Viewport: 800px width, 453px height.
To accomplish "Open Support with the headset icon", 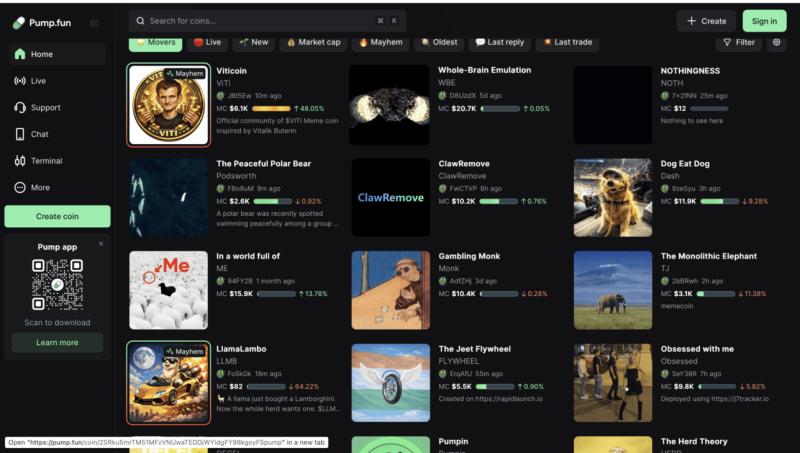I will pyautogui.click(x=45, y=107).
